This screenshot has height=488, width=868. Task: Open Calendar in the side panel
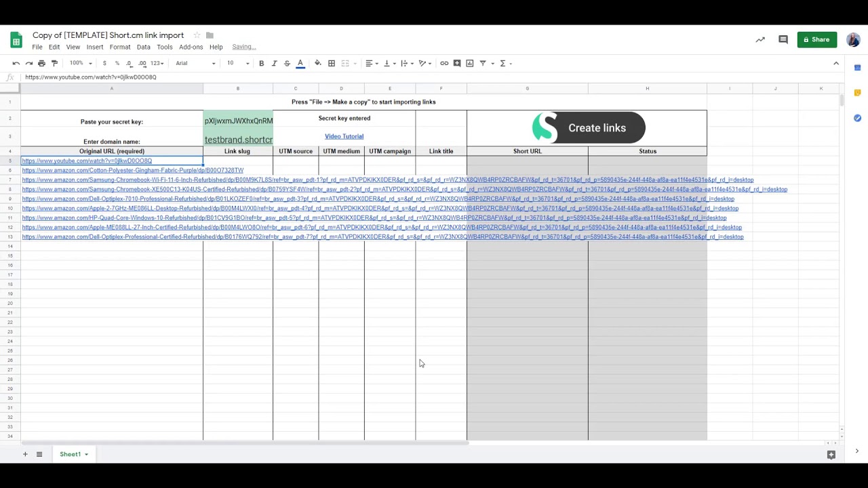click(857, 68)
